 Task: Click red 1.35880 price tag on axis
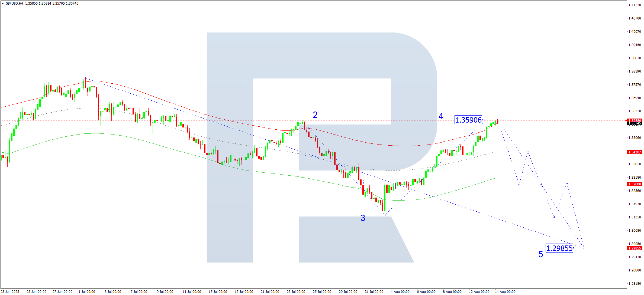(x=635, y=120)
